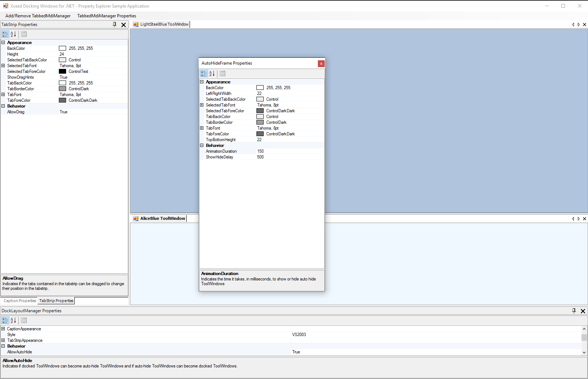Select the AliceBlue ToolWindow tab
Image resolution: width=588 pixels, height=379 pixels.
(x=163, y=218)
